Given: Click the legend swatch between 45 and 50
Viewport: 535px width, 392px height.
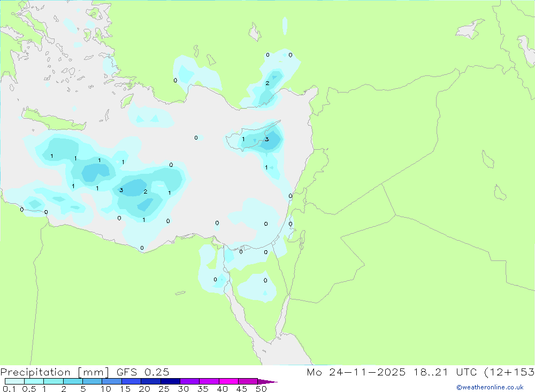Looking at the screenshot, I should 248,381.
